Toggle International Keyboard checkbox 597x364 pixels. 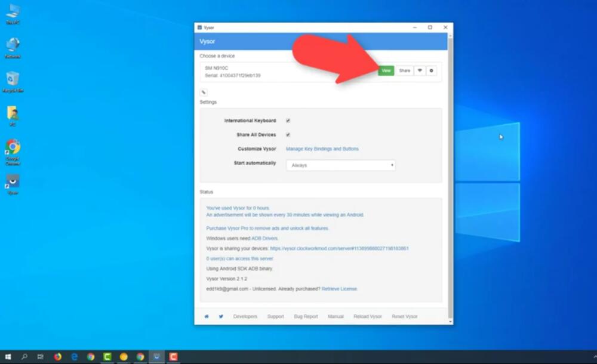pyautogui.click(x=288, y=121)
